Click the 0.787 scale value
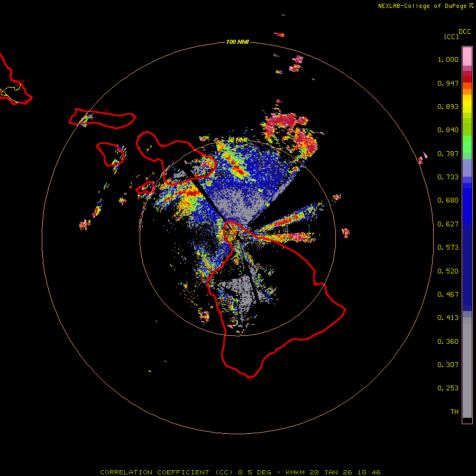Viewport: 476px width, 476px height. pyautogui.click(x=448, y=153)
